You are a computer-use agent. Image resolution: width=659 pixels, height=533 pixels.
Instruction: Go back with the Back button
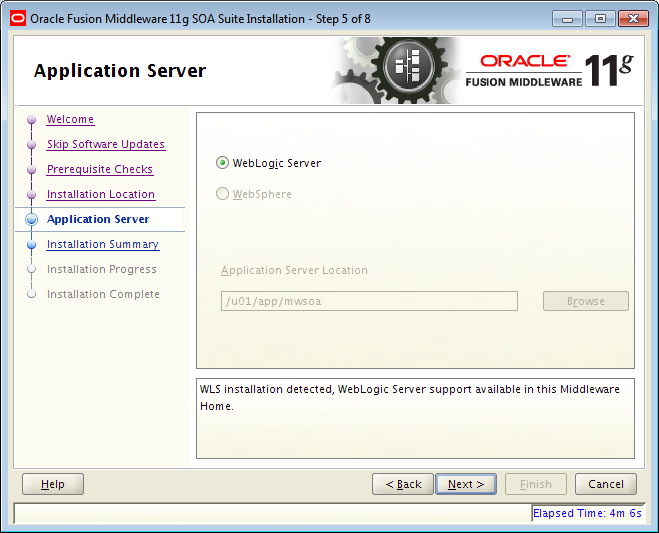tap(403, 484)
